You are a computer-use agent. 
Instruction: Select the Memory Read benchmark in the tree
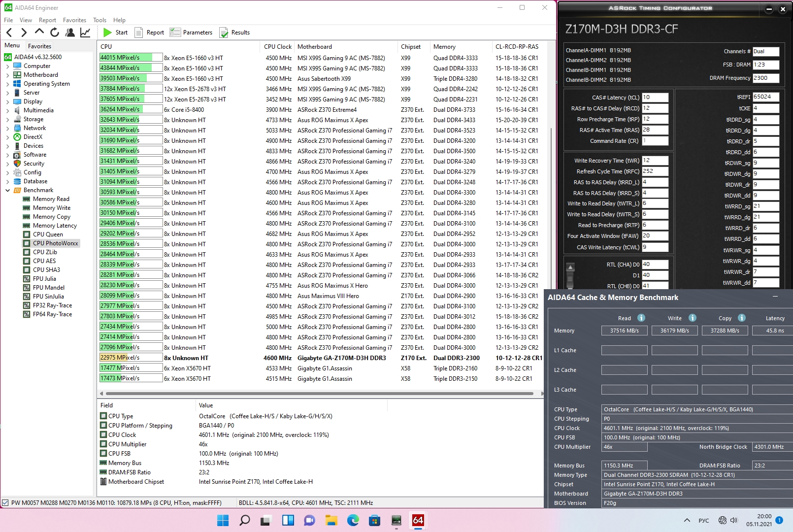point(51,199)
